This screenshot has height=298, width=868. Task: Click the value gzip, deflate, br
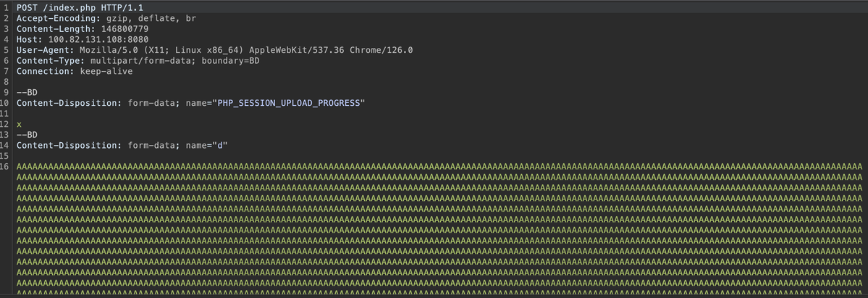tap(151, 18)
